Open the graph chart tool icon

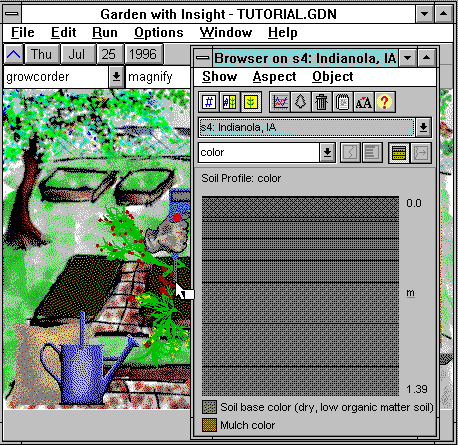(x=280, y=102)
